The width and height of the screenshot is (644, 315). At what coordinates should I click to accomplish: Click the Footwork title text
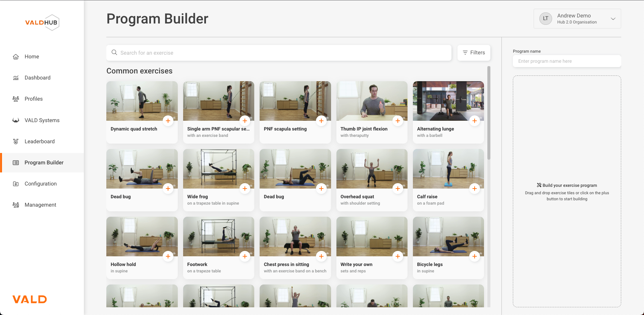click(x=197, y=265)
